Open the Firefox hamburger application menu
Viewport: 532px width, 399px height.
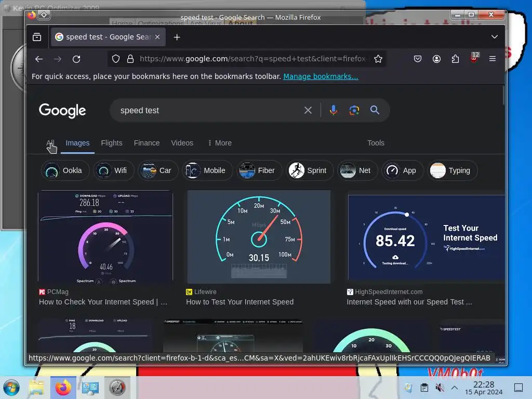point(493,59)
